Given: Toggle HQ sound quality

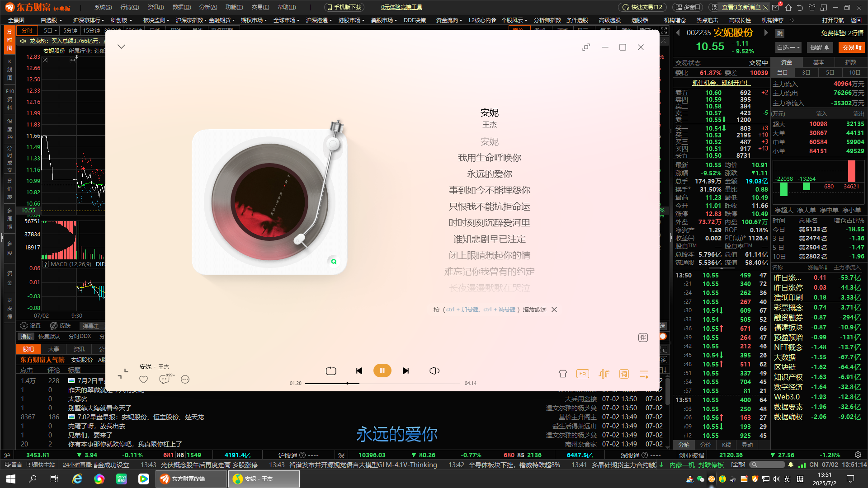Looking at the screenshot, I should coord(582,374).
